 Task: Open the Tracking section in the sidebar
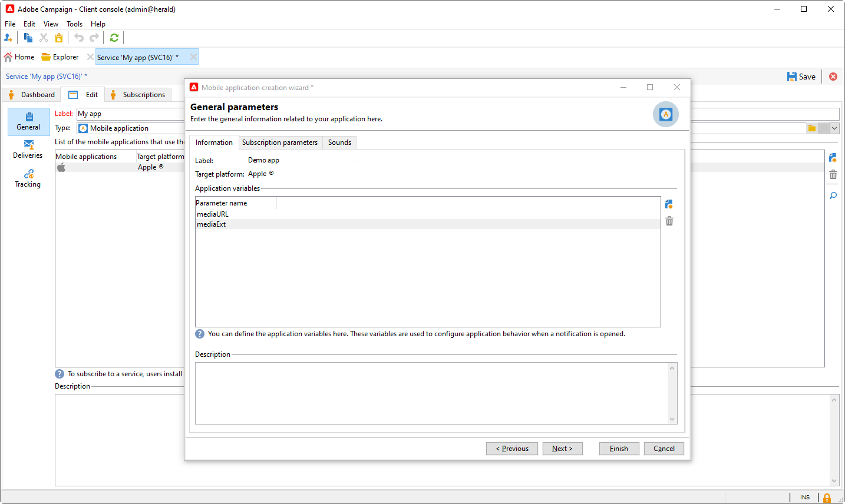point(28,178)
